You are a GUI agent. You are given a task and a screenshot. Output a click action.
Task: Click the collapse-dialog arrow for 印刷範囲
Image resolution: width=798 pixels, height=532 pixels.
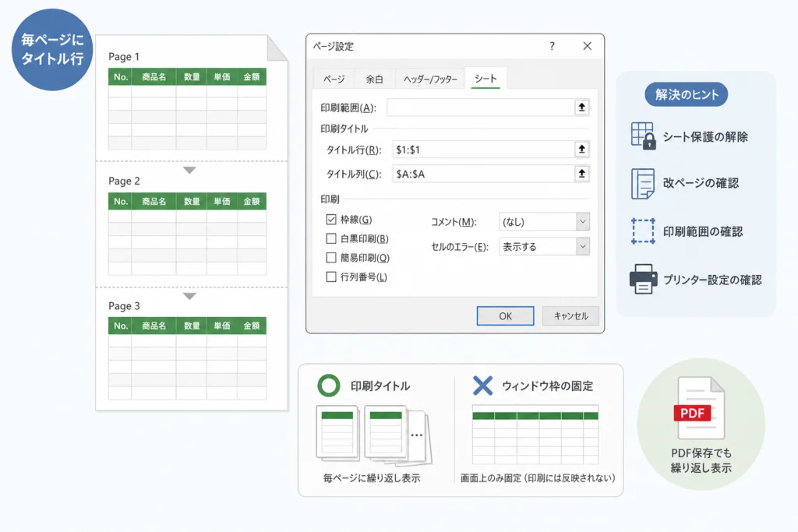click(581, 107)
